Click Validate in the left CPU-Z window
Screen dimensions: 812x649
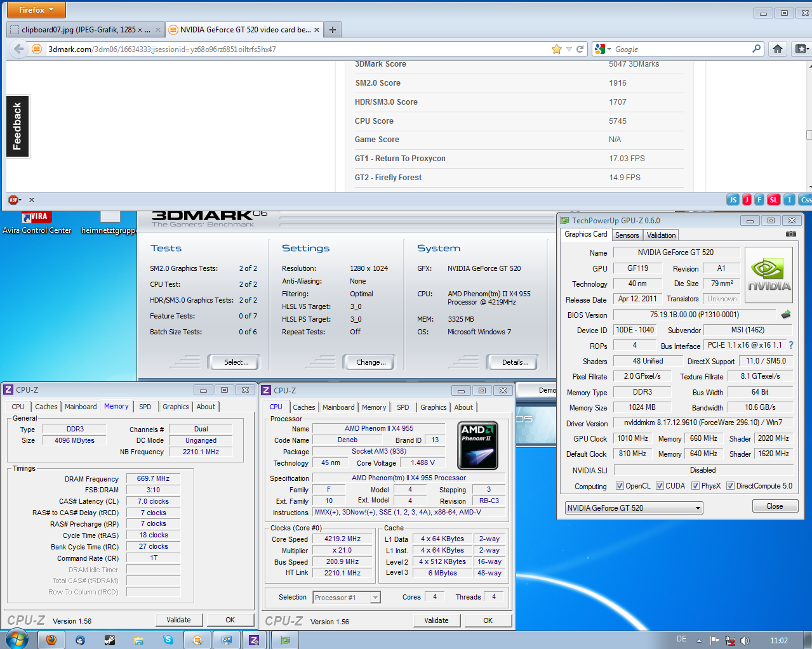point(178,620)
